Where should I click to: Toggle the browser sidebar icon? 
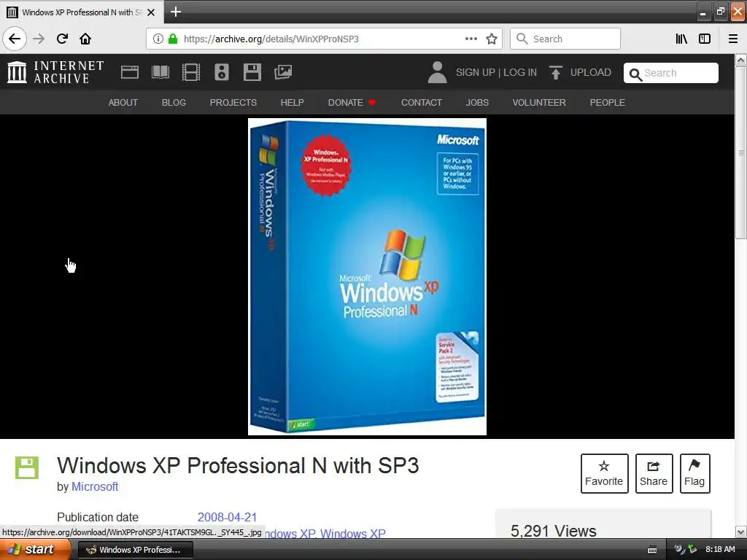click(705, 39)
